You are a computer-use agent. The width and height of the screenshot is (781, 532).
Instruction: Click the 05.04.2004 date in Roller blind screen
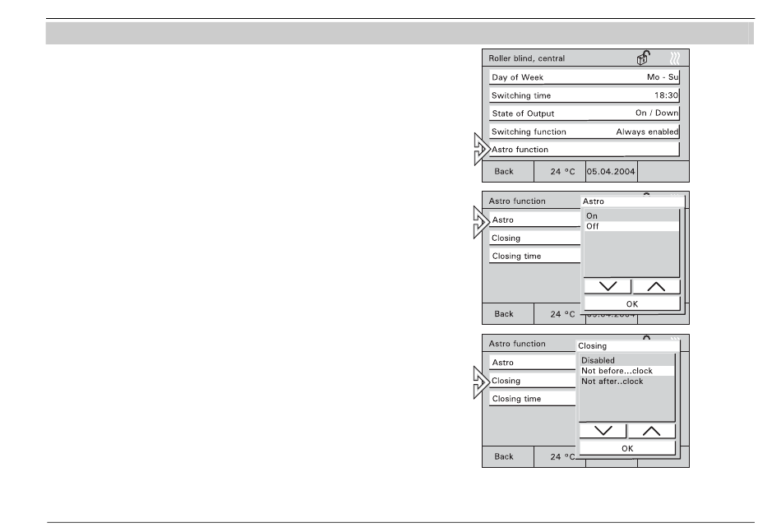(x=611, y=171)
